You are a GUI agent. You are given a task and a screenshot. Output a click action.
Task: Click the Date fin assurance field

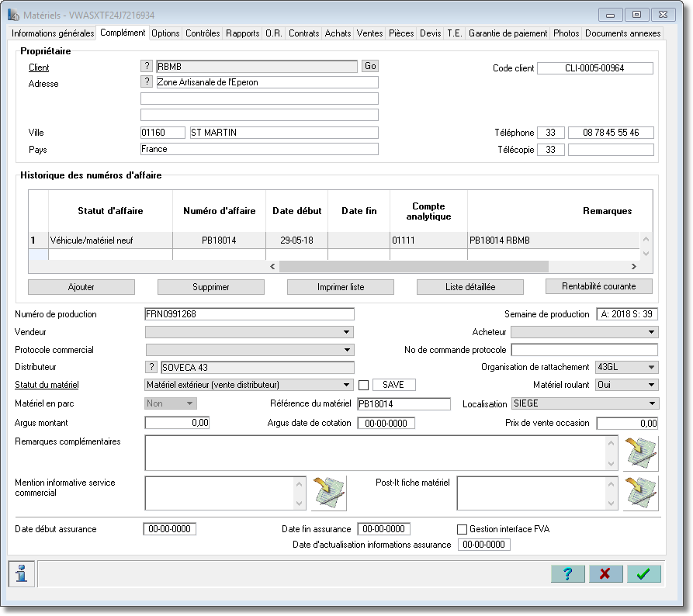383,529
